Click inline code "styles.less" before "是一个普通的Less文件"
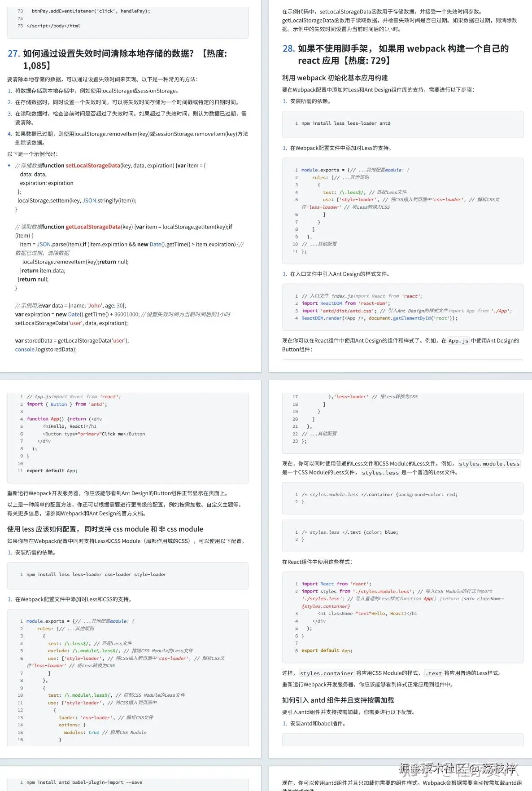The image size is (532, 791). click(x=380, y=473)
